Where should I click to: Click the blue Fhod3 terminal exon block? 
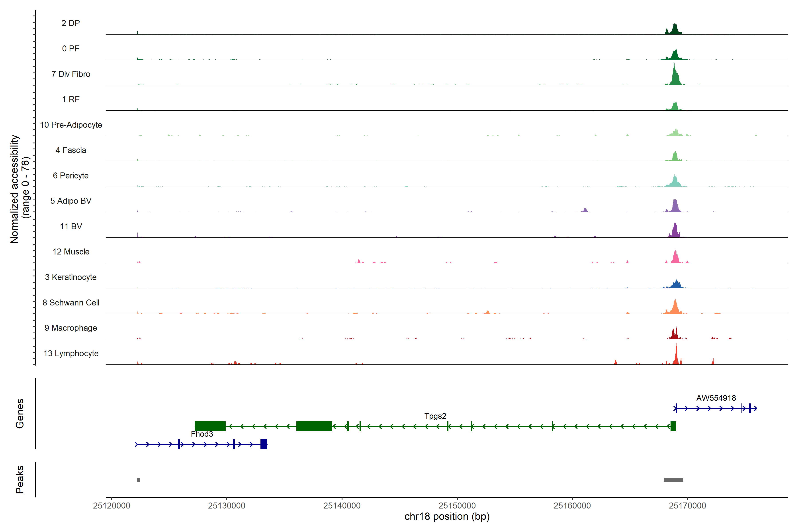click(x=264, y=444)
